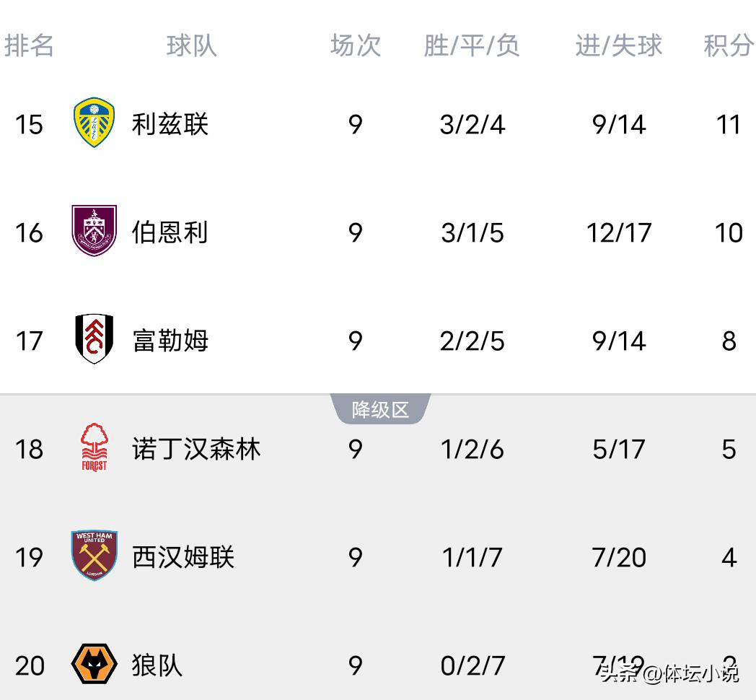Select the 场次 column header
Image resolution: width=756 pixels, height=700 pixels.
pos(356,45)
